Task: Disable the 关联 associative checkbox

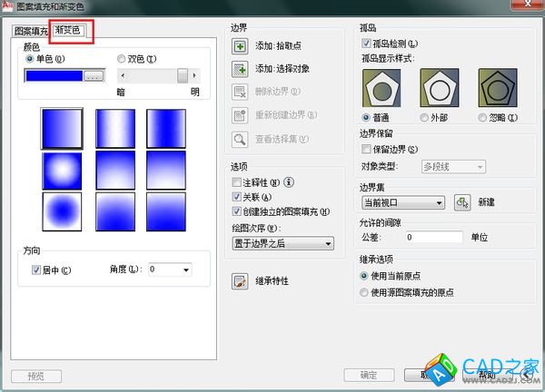Action: (237, 197)
